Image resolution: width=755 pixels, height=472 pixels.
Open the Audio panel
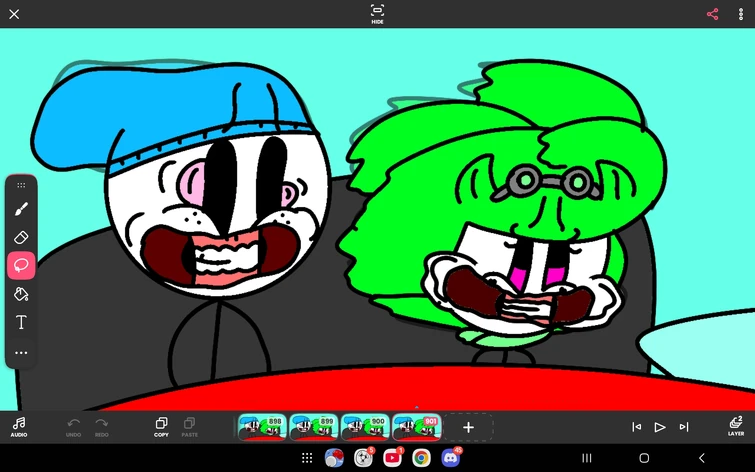point(19,427)
